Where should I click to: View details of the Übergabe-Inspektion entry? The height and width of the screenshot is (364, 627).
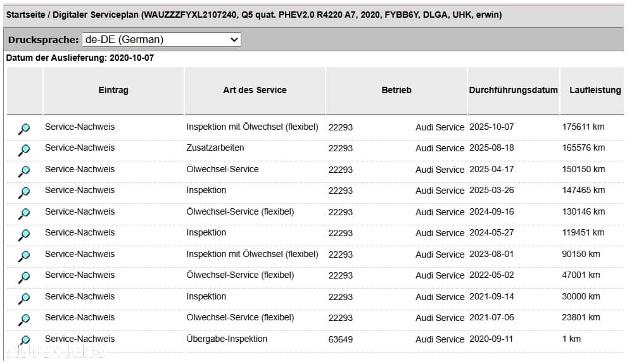pos(24,341)
